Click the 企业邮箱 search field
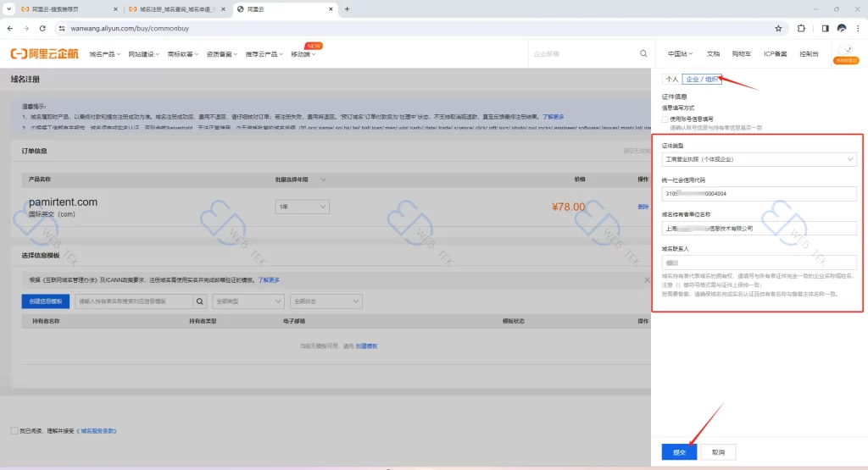The width and height of the screenshot is (868, 470). coord(584,53)
